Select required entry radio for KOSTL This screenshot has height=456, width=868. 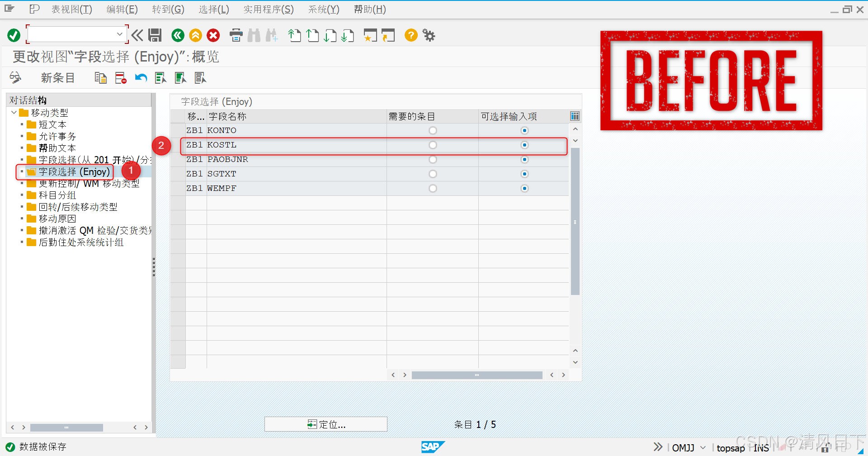pyautogui.click(x=433, y=145)
